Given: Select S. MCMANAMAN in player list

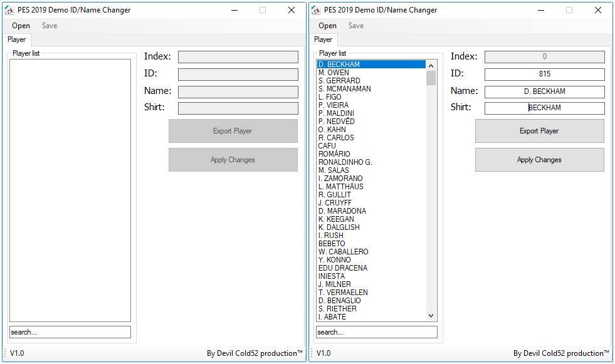Looking at the screenshot, I should point(371,89).
